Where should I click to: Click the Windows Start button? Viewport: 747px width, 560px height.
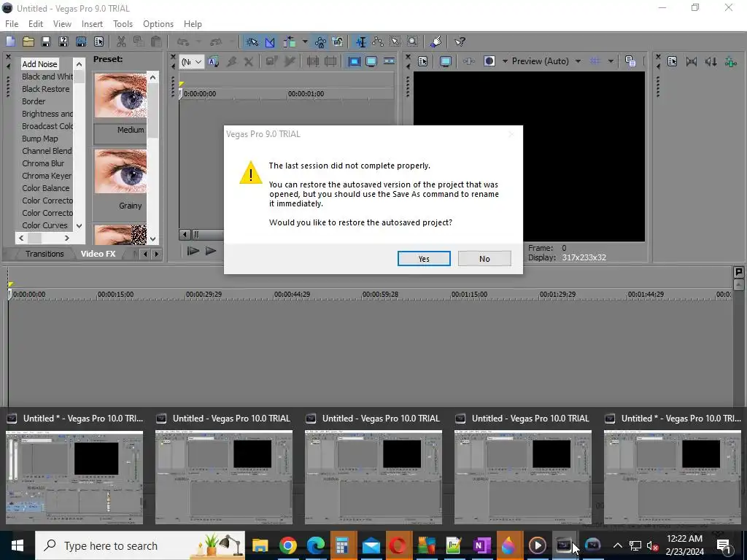coord(18,545)
